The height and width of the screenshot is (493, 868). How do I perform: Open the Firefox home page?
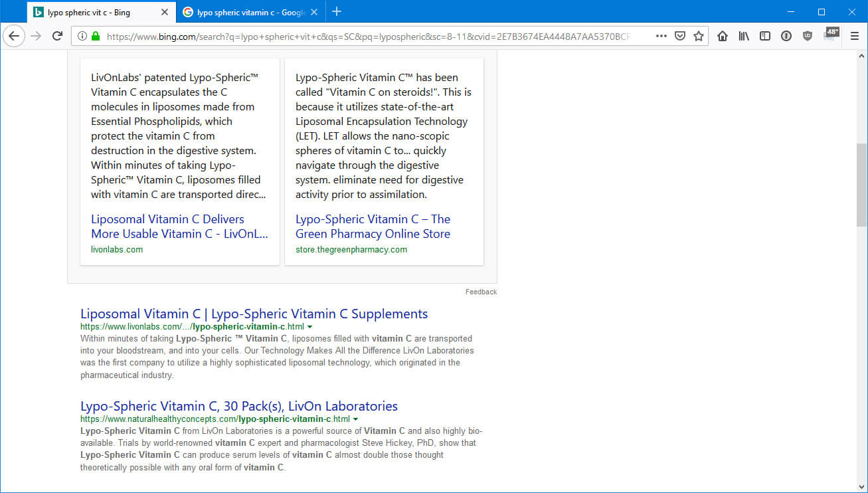[x=723, y=36]
